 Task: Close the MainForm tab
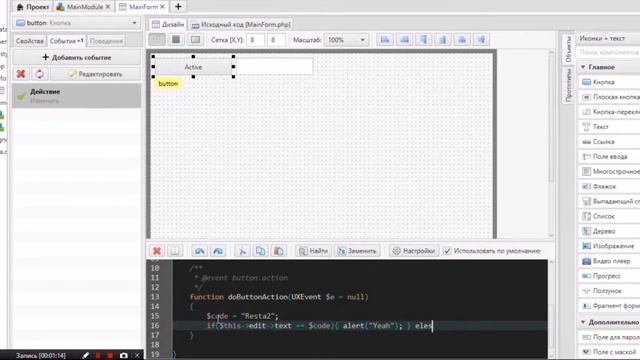click(x=162, y=7)
